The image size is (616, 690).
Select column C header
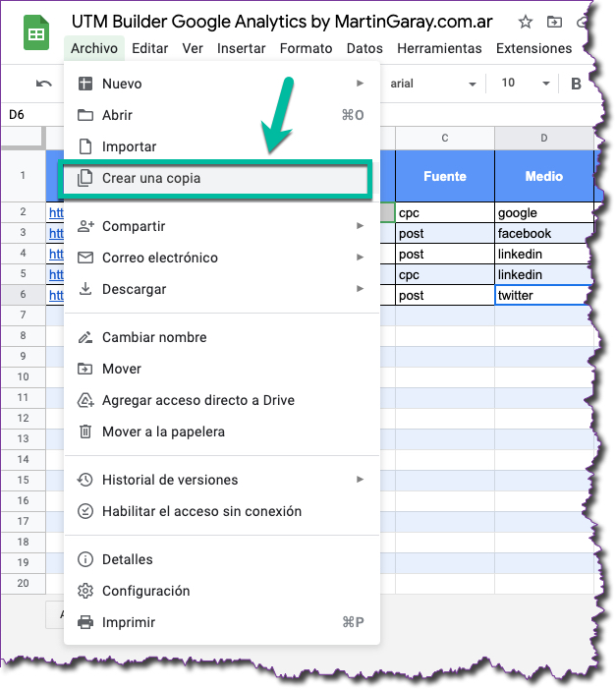pos(445,139)
